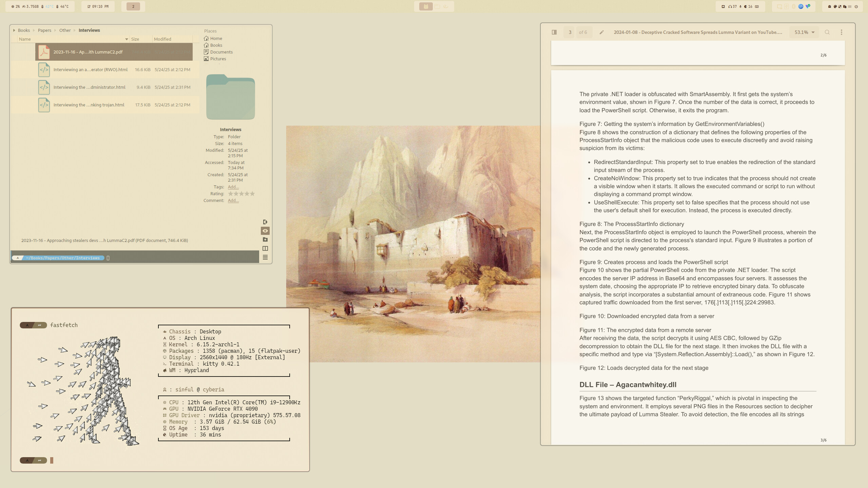Click the screenshot icon left of headphones

723,6
